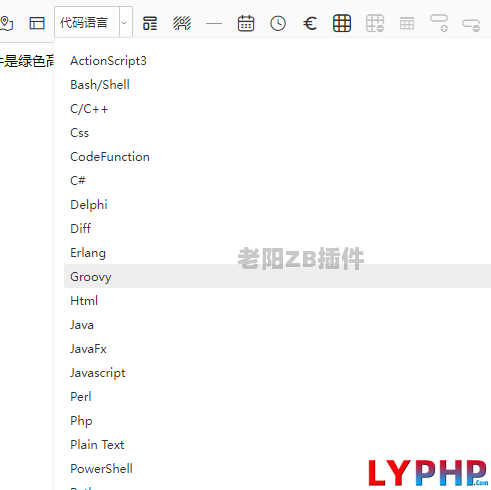Choose Html language option

277,301
